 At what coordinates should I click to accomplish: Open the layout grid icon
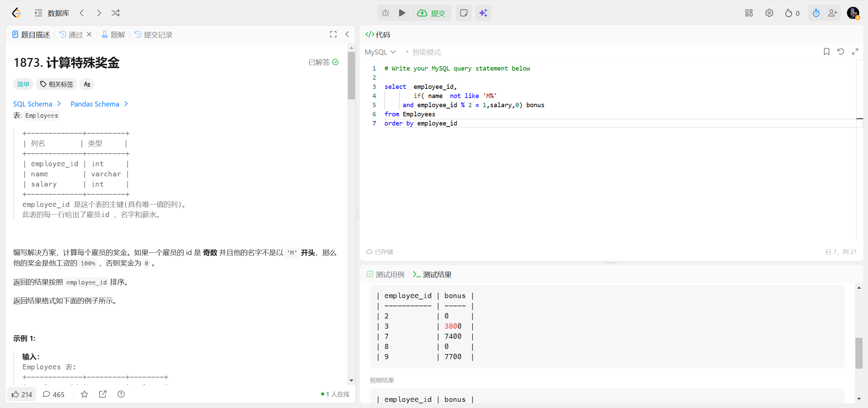point(749,13)
